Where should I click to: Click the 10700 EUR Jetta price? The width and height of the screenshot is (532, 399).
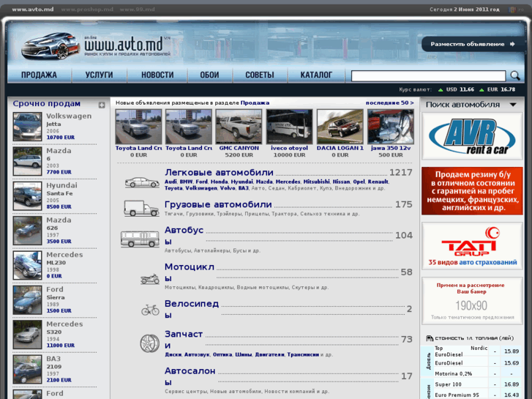(x=61, y=137)
